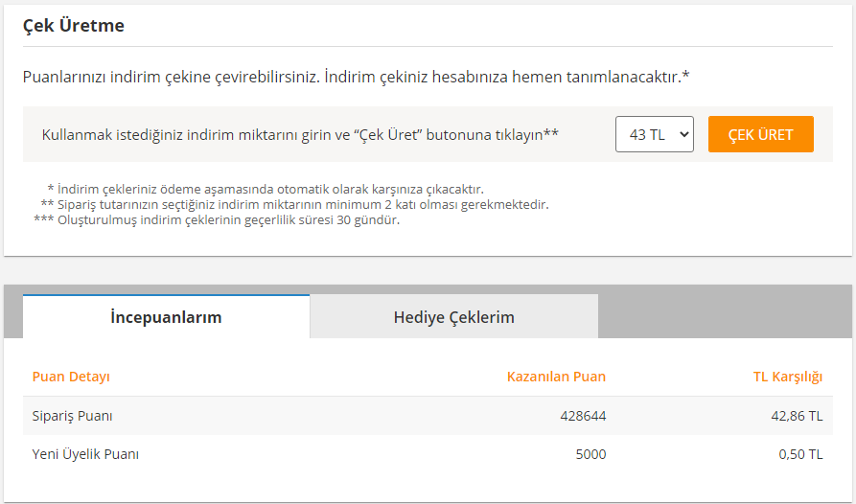Click the Puan Detayı column header
Viewport: 856px width, 504px height.
point(71,377)
